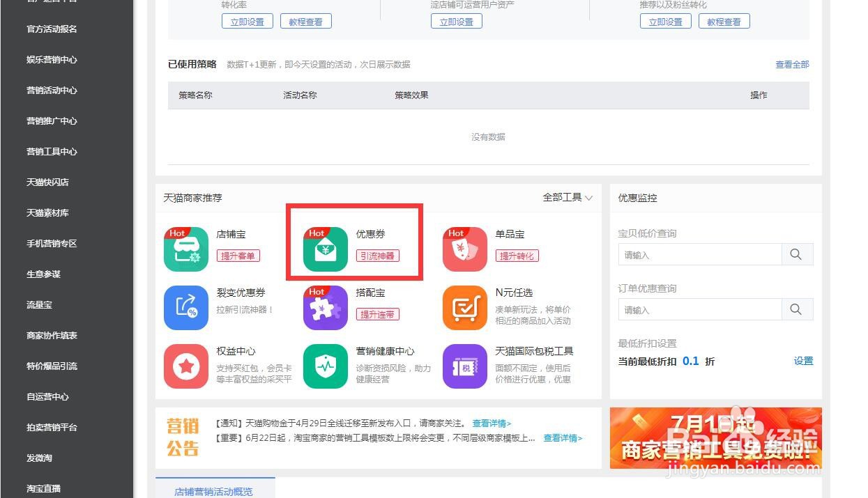Screen dimensions: 868x498
Task: Click 教程查看 button next to 转化率
Action: [306, 22]
